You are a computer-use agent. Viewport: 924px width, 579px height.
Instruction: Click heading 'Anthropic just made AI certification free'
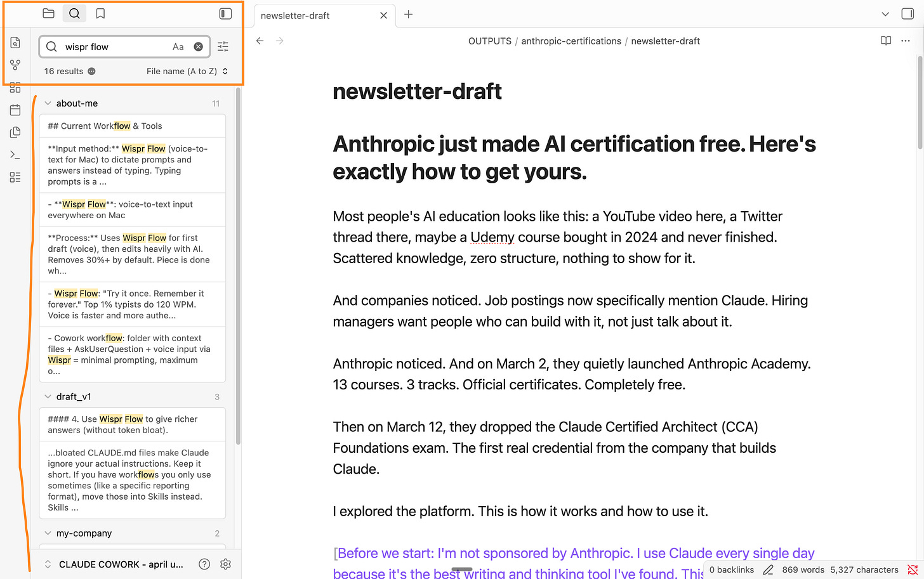(x=574, y=158)
